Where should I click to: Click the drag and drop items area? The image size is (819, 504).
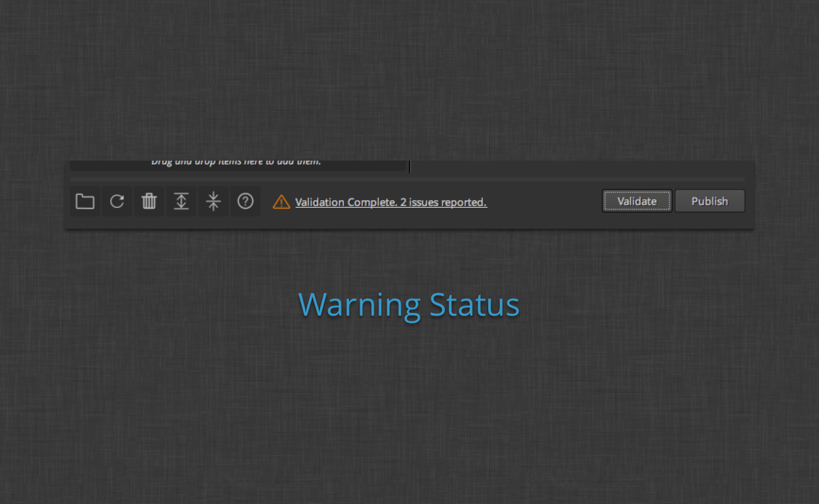(238, 165)
